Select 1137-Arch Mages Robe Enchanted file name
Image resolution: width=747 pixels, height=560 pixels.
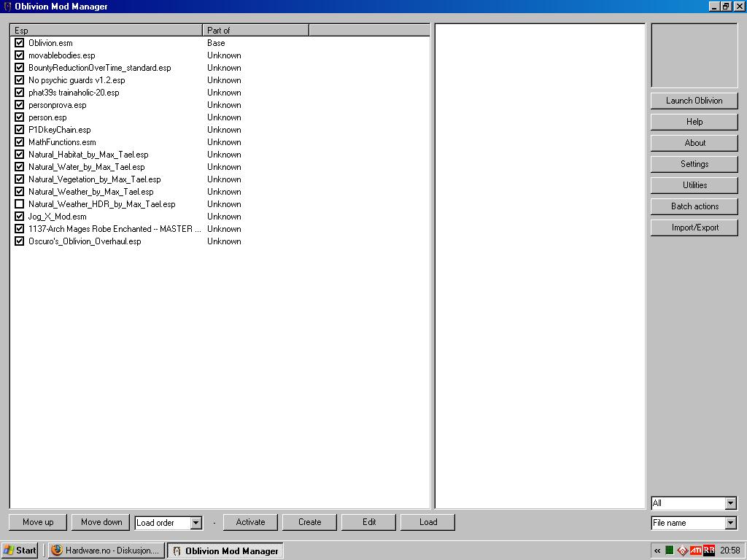click(x=115, y=228)
